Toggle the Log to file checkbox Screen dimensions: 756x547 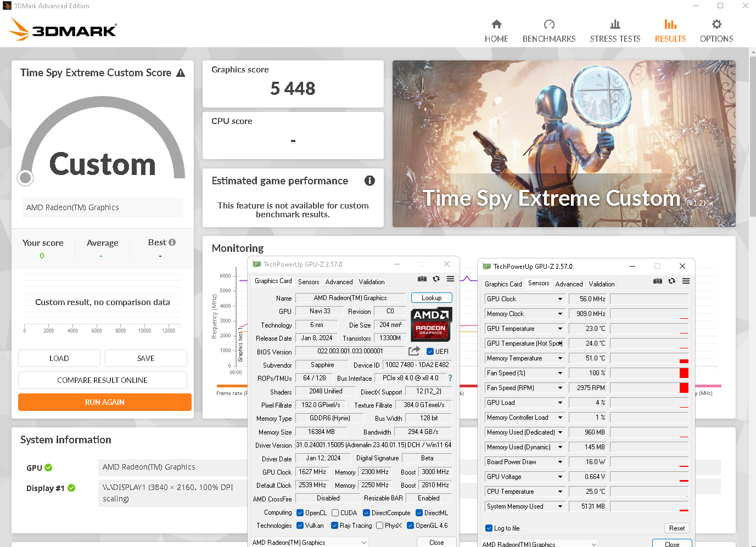coord(489,528)
